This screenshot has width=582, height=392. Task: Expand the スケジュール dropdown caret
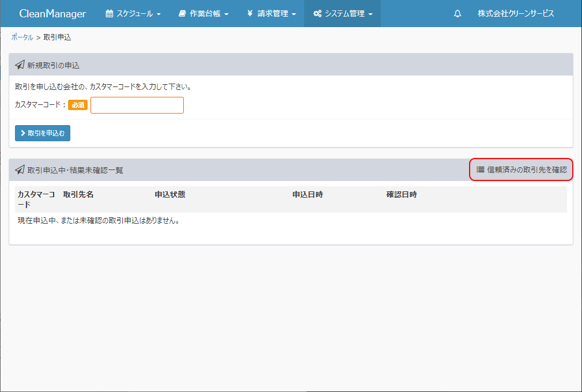click(x=158, y=14)
